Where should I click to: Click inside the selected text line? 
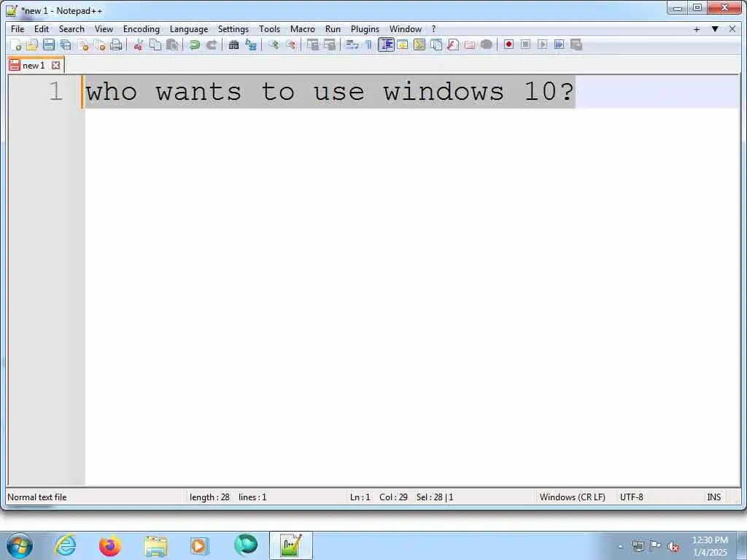[330, 91]
